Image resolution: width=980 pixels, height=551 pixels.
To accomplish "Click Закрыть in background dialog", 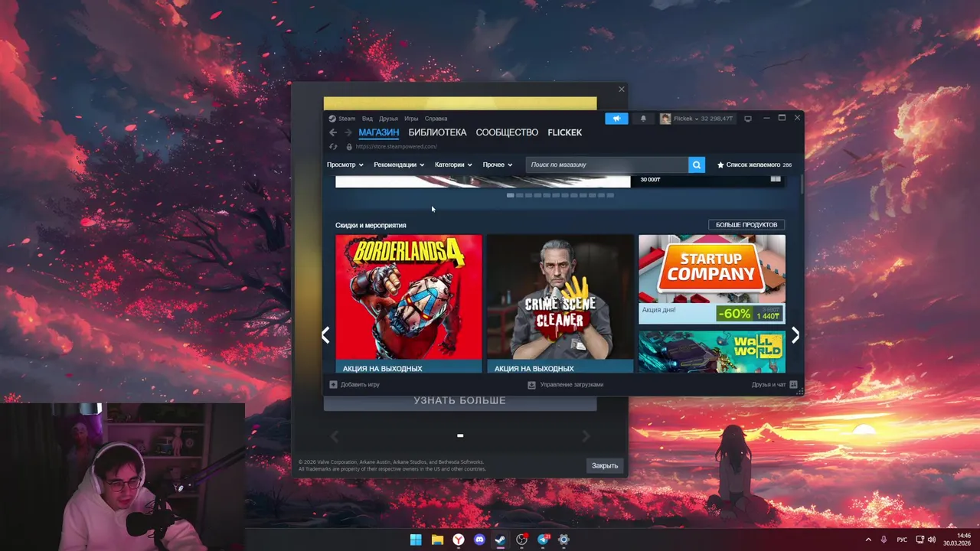I will tap(605, 465).
